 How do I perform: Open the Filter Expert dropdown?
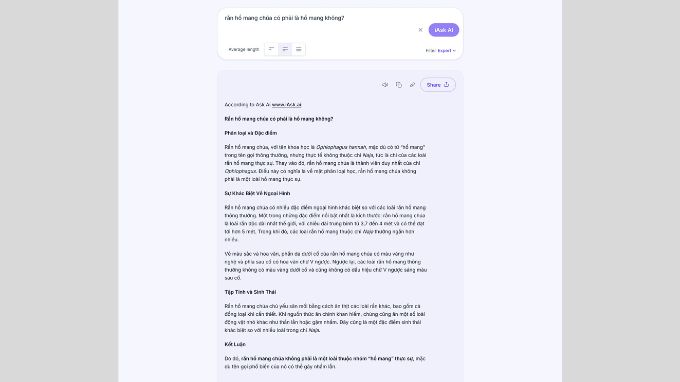pos(440,51)
